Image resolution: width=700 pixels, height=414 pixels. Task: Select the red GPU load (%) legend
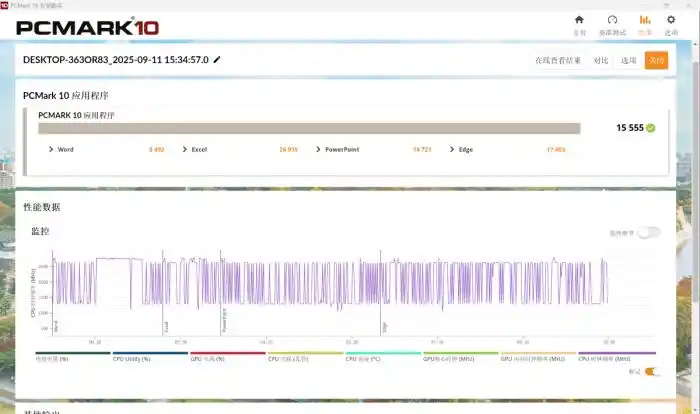[228, 356]
